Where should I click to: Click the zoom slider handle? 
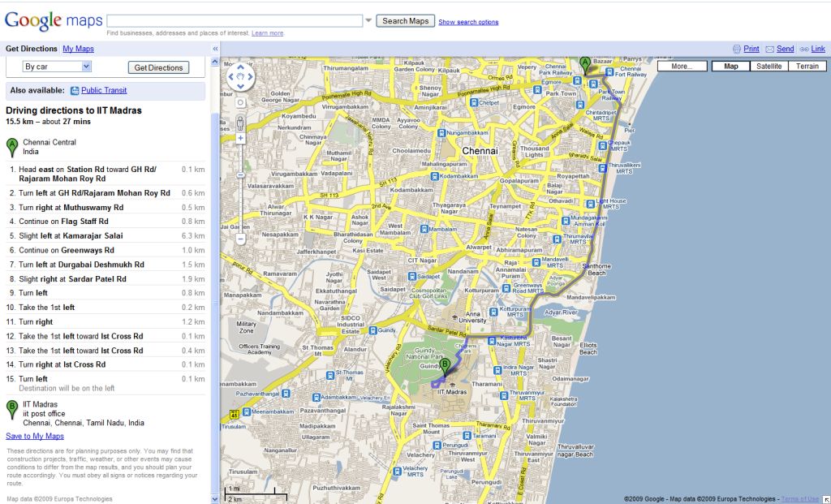[x=240, y=174]
